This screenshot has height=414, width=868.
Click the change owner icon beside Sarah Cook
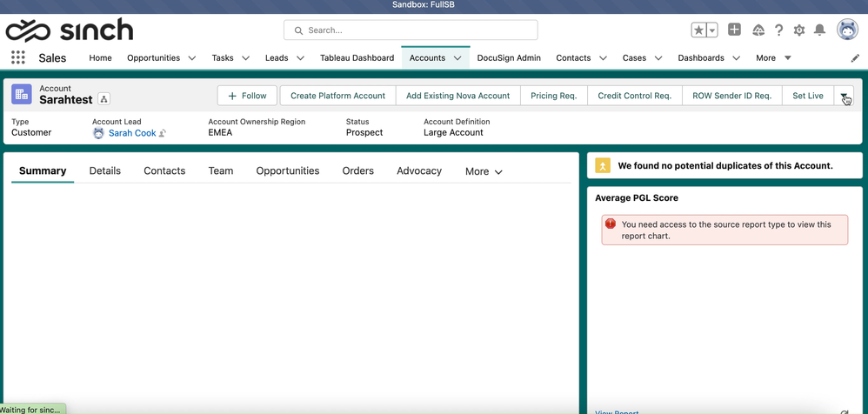point(162,133)
